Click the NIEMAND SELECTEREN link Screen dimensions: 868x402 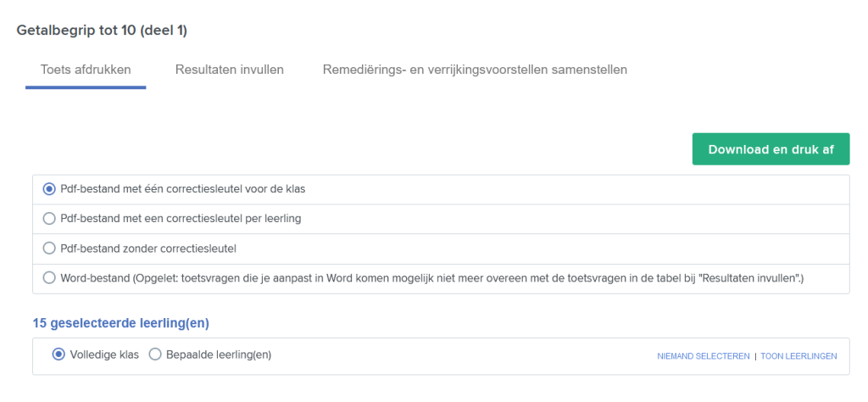(x=703, y=356)
